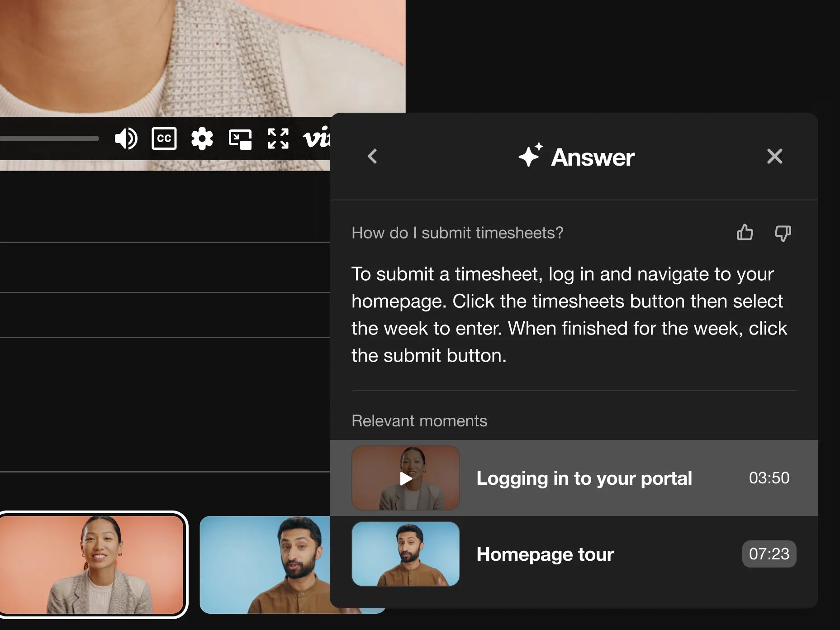This screenshot has height=630, width=840.
Task: Click the sparkle icon beside Answer
Action: (530, 155)
